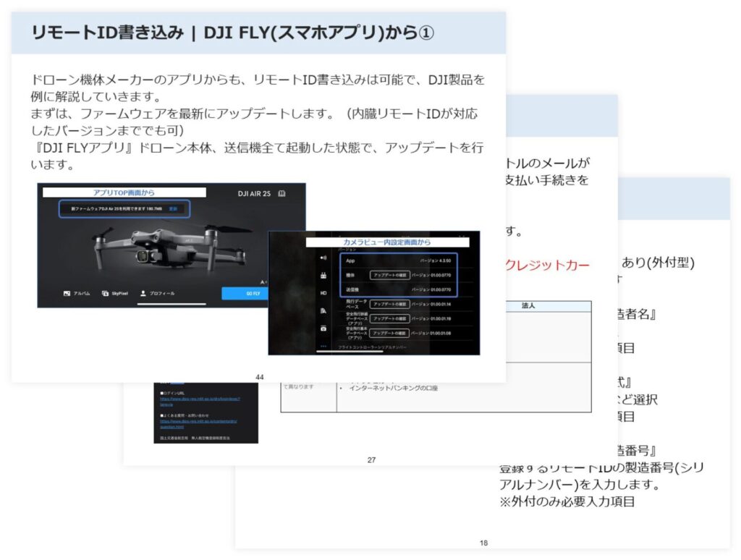741x560 pixels.
Task: Select the three-dots more icon in settings sidebar
Action: coord(323,346)
